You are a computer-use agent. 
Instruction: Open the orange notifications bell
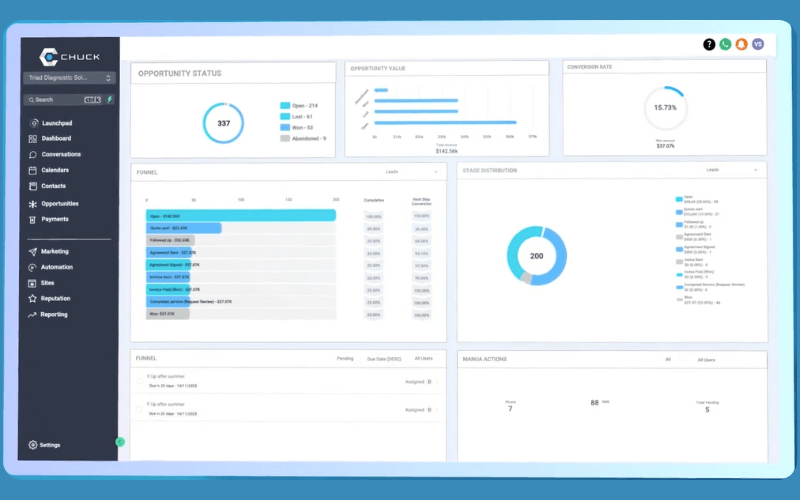coord(741,45)
